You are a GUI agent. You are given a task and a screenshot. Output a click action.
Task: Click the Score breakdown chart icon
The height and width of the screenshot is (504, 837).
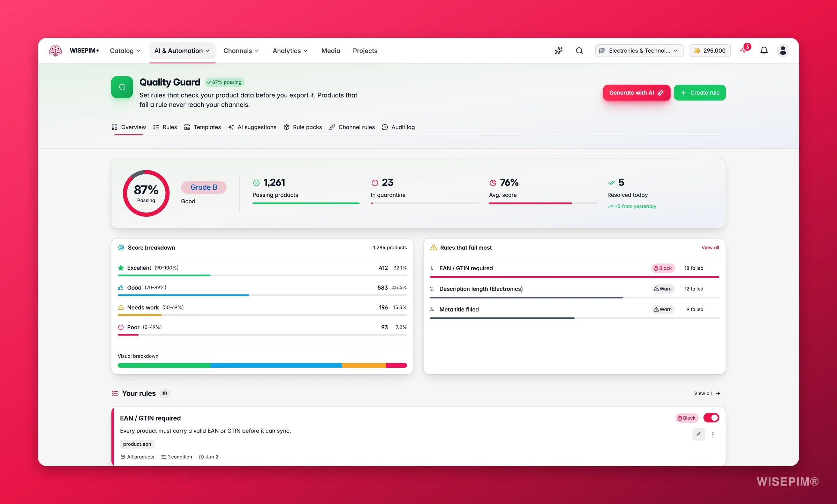[121, 247]
